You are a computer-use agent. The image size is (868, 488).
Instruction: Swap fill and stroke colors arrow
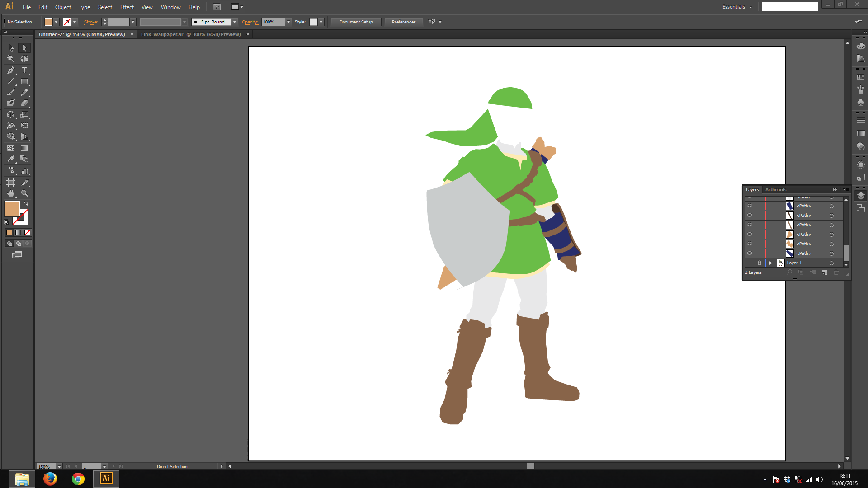(x=26, y=204)
